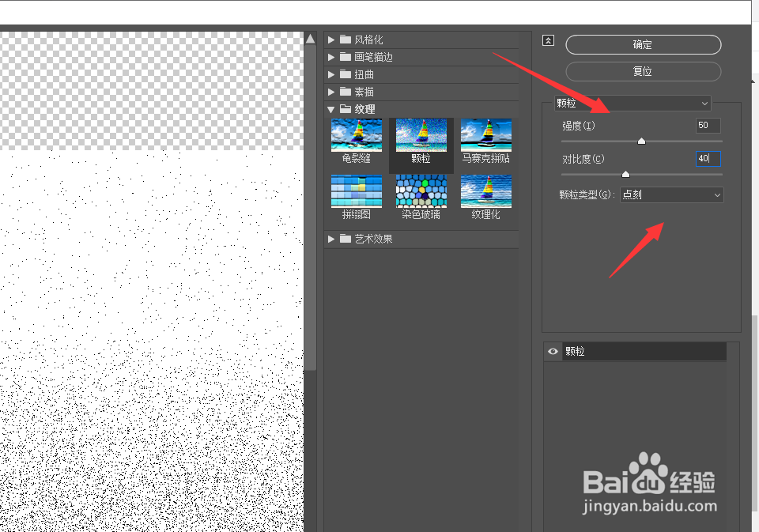Image resolution: width=759 pixels, height=532 pixels.
Task: Click the 强度 intensity slider handle
Action: [641, 141]
